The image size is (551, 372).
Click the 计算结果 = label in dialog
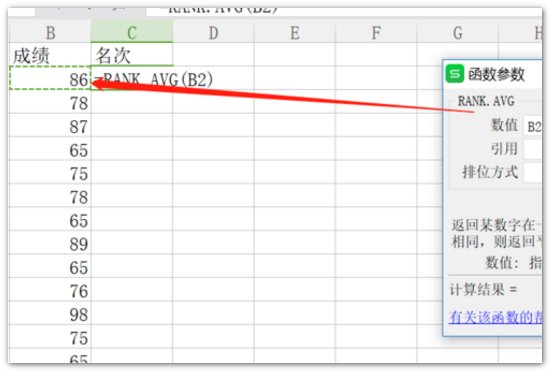point(484,290)
